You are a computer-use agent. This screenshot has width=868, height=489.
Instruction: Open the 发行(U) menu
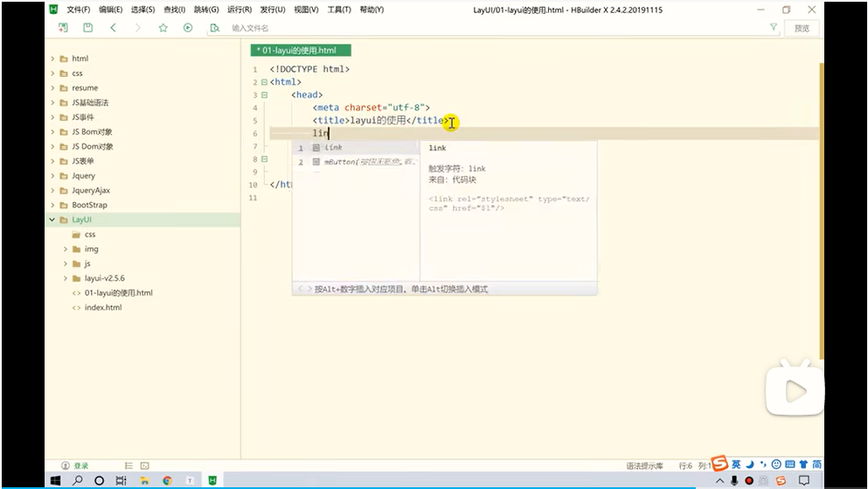point(273,10)
